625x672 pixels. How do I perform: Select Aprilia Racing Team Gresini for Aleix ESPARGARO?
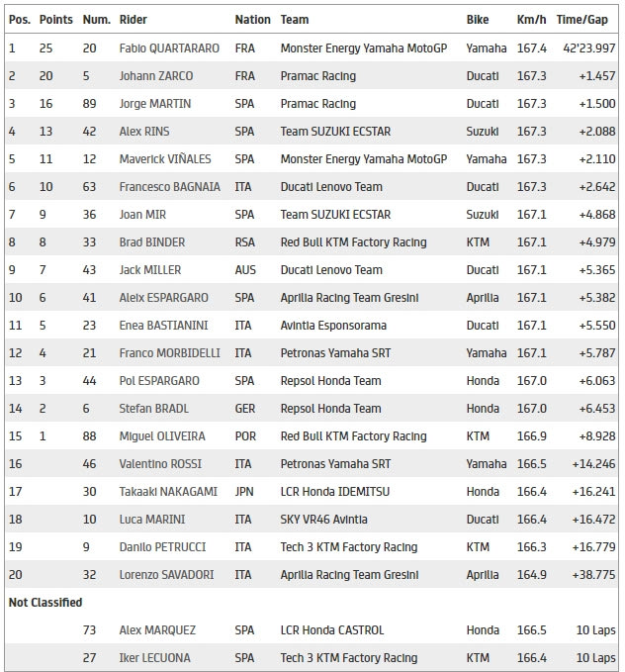click(349, 298)
